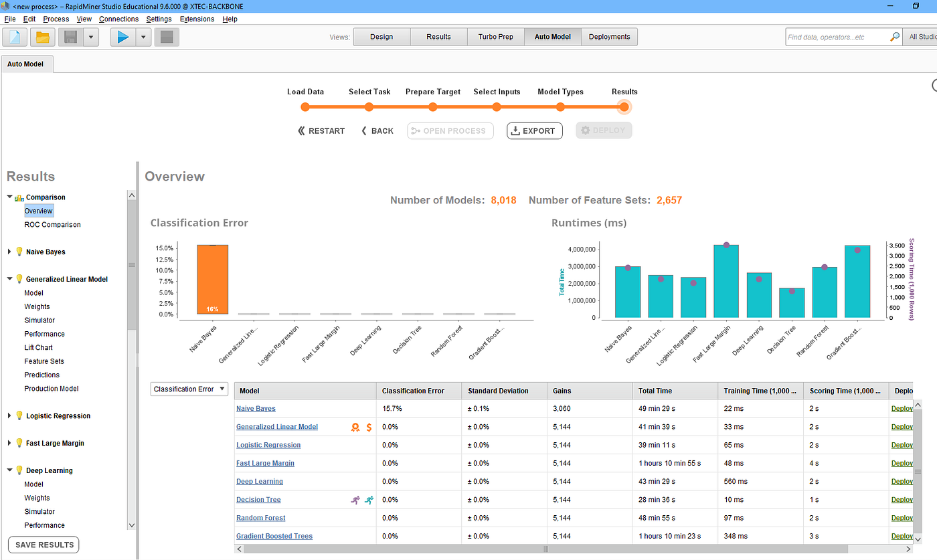The height and width of the screenshot is (560, 937).
Task: Click the new process document icon
Action: tap(15, 37)
